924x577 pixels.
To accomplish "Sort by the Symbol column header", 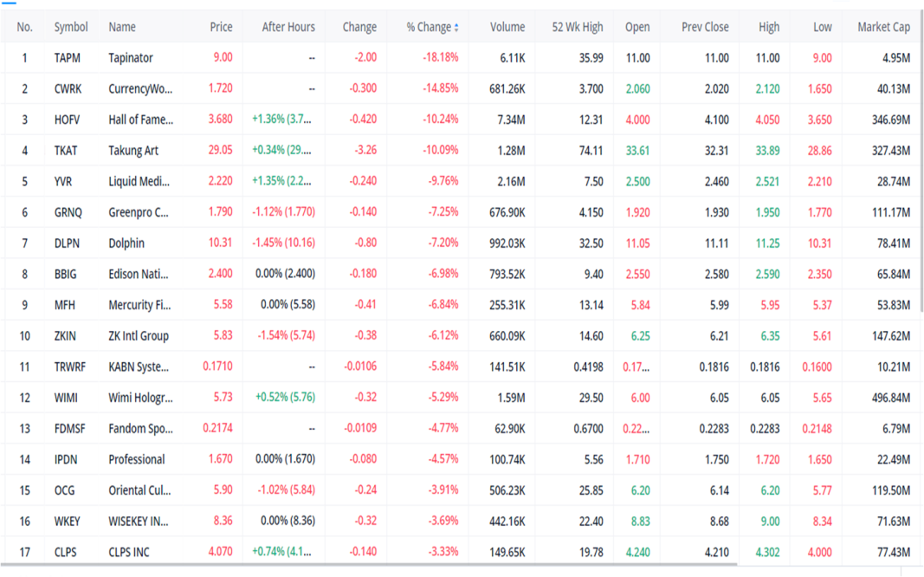I will 71,27.
